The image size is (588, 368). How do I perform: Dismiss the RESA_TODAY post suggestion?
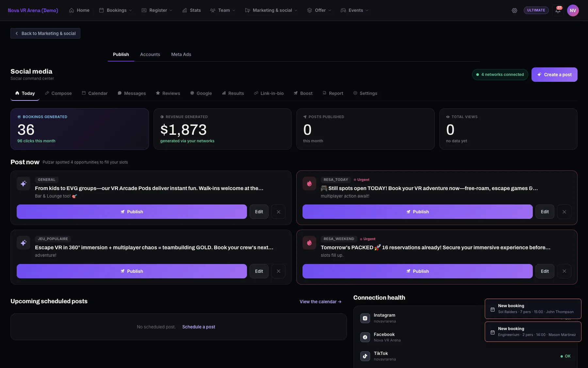pyautogui.click(x=564, y=212)
